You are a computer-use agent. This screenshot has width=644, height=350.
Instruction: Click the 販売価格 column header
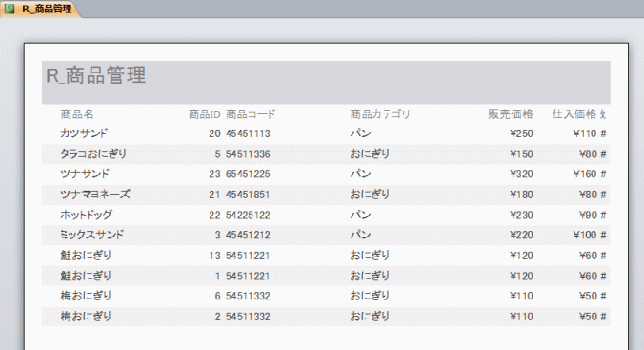[x=511, y=113]
